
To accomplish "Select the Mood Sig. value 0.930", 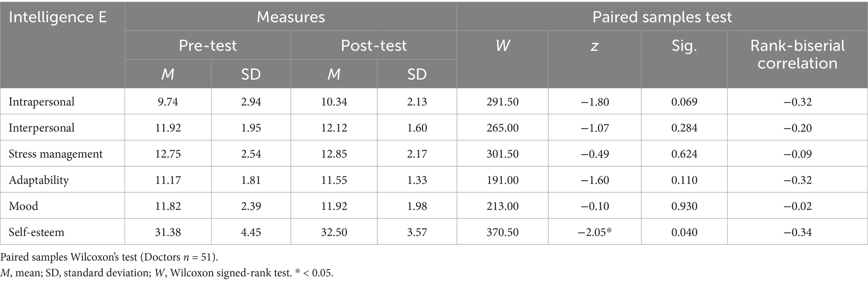I will click(684, 206).
